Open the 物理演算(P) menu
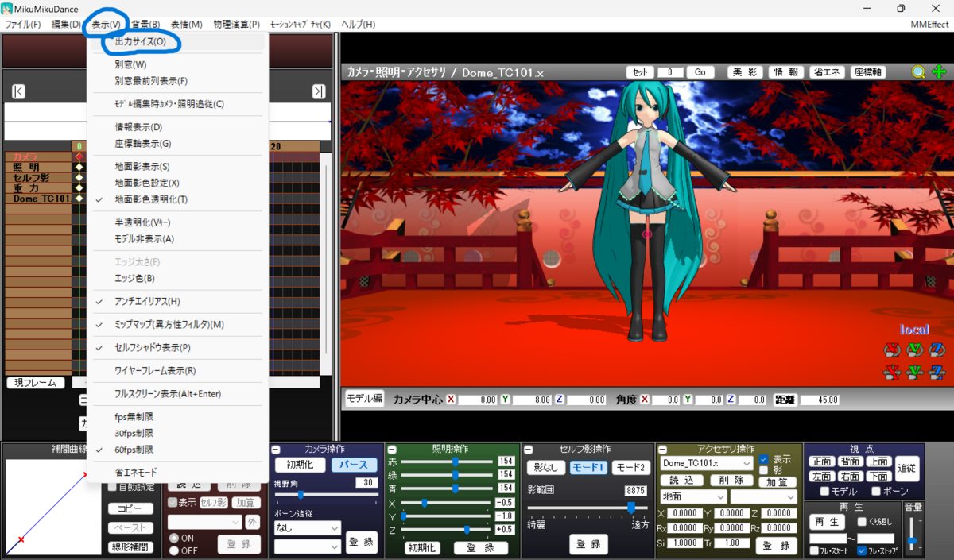954x560 pixels. coord(237,25)
